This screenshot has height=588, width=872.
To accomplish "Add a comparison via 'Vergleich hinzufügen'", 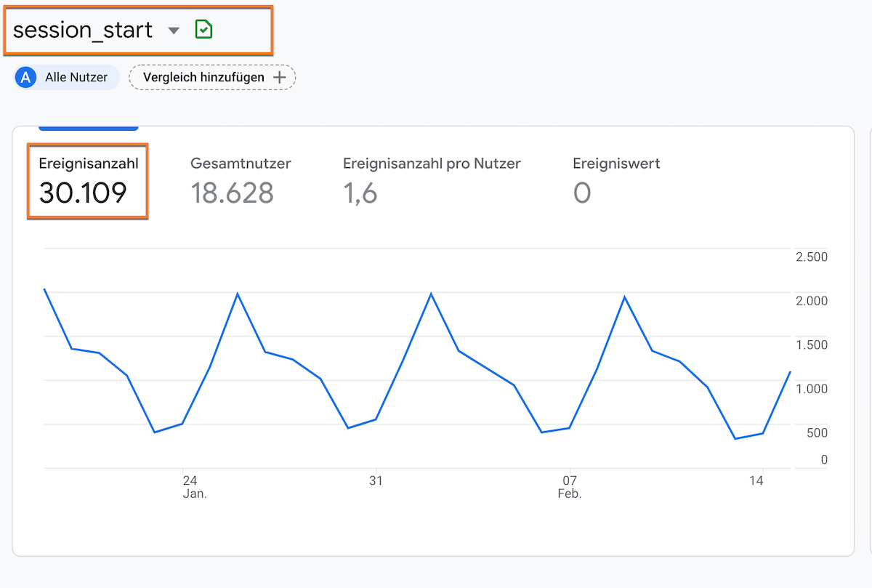I will 211,77.
